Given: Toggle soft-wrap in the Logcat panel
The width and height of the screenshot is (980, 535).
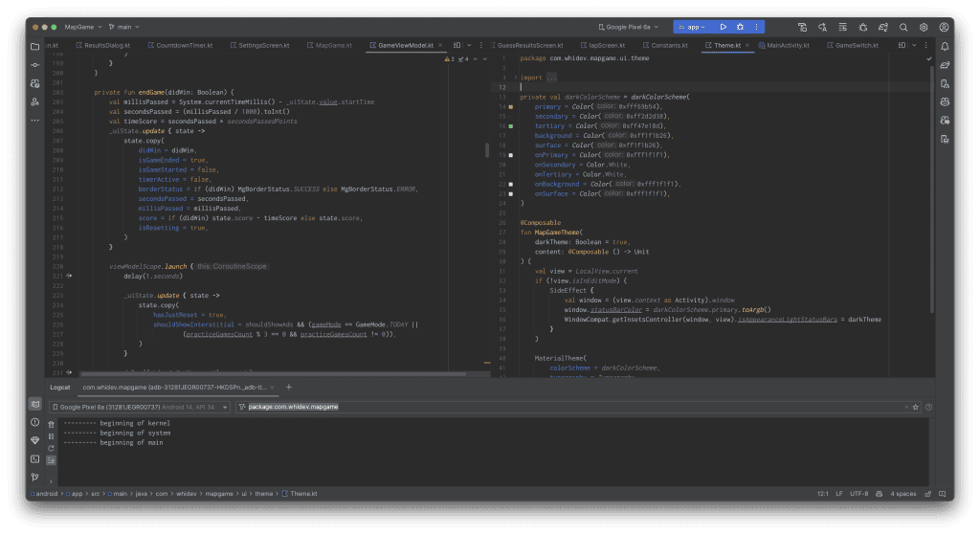Looking at the screenshot, I should [x=52, y=460].
